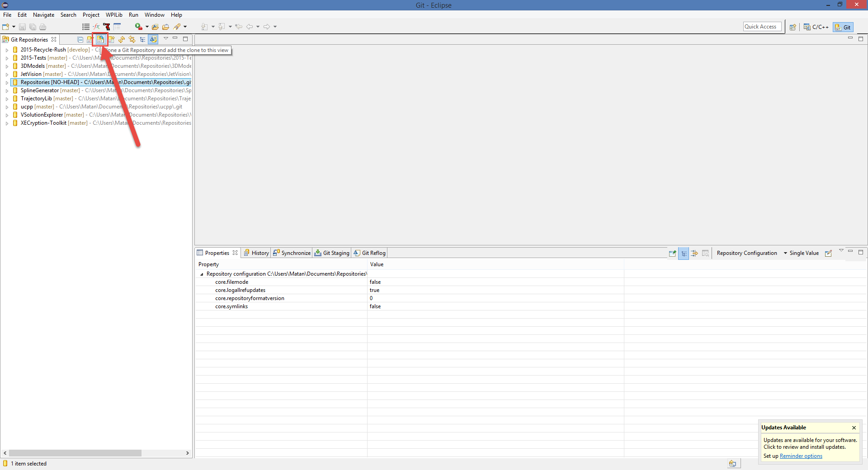Screen dimensions: 868x470
Task: Toggle Show Categories in Properties view
Action: [x=684, y=253]
